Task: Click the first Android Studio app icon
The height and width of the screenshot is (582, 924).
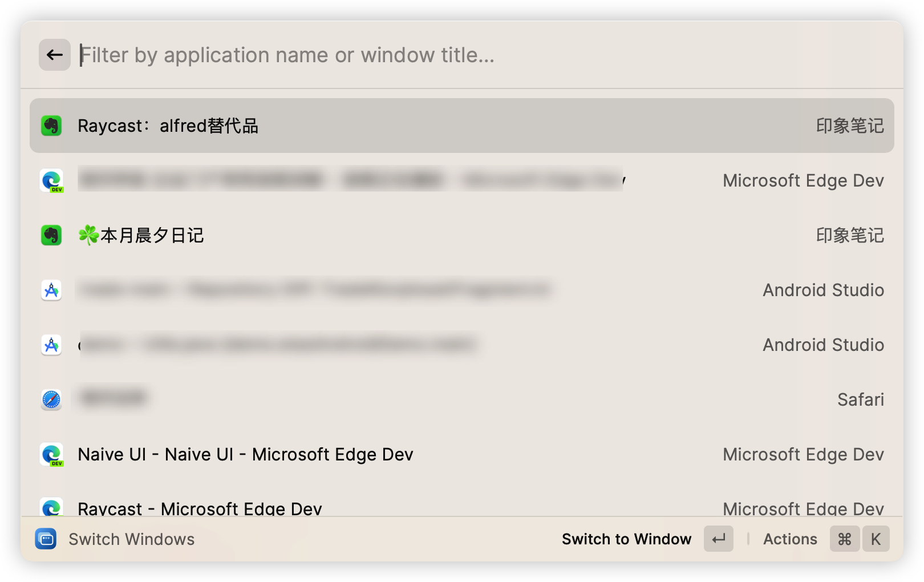Action: pos(51,290)
